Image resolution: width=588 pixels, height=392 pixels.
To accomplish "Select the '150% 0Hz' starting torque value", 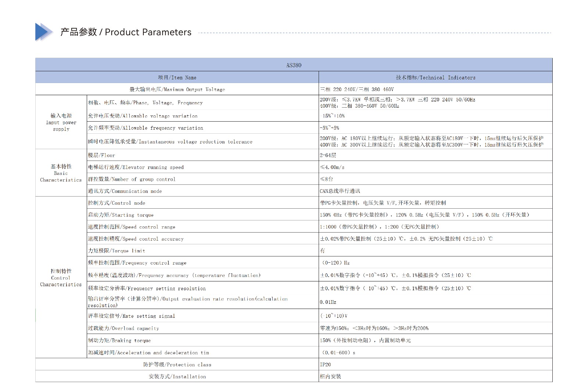I will click(424, 215).
